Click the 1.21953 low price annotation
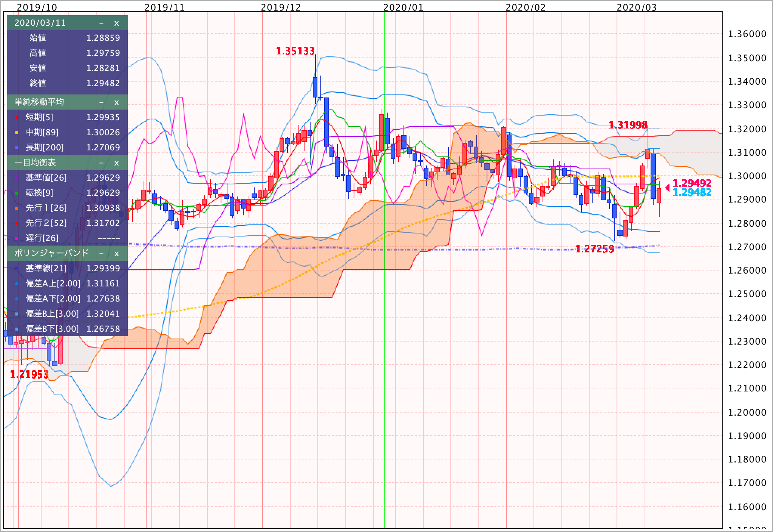This screenshot has width=773, height=532. click(29, 374)
